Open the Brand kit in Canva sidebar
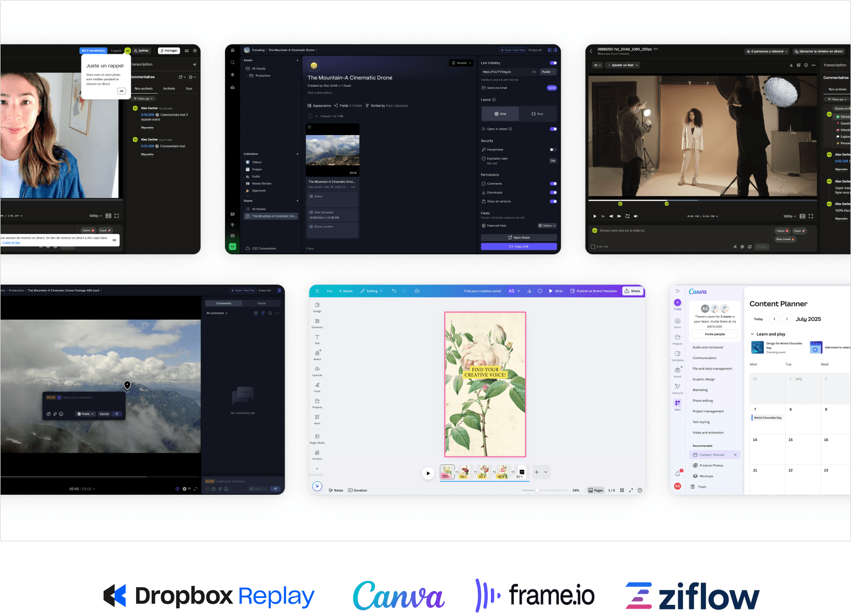This screenshot has height=616, width=851. pyautogui.click(x=317, y=355)
